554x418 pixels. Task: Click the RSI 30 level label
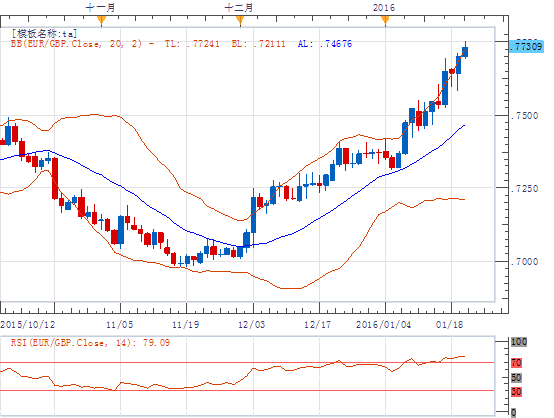(516, 392)
